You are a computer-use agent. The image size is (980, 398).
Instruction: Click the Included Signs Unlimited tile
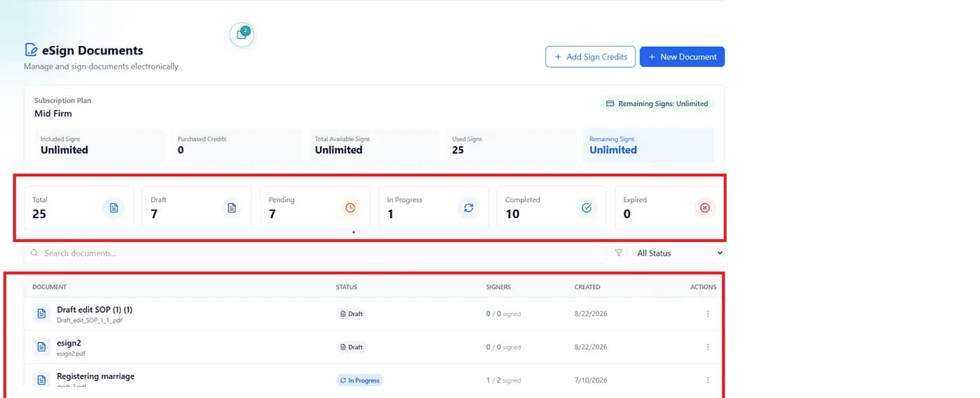(99, 145)
